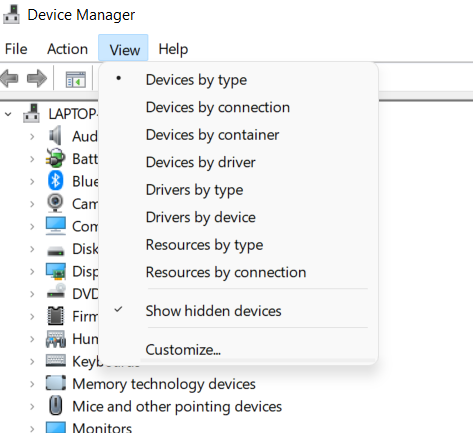Expand the Keyboards category chevron
Screen dimensions: 473x433
pos(32,362)
